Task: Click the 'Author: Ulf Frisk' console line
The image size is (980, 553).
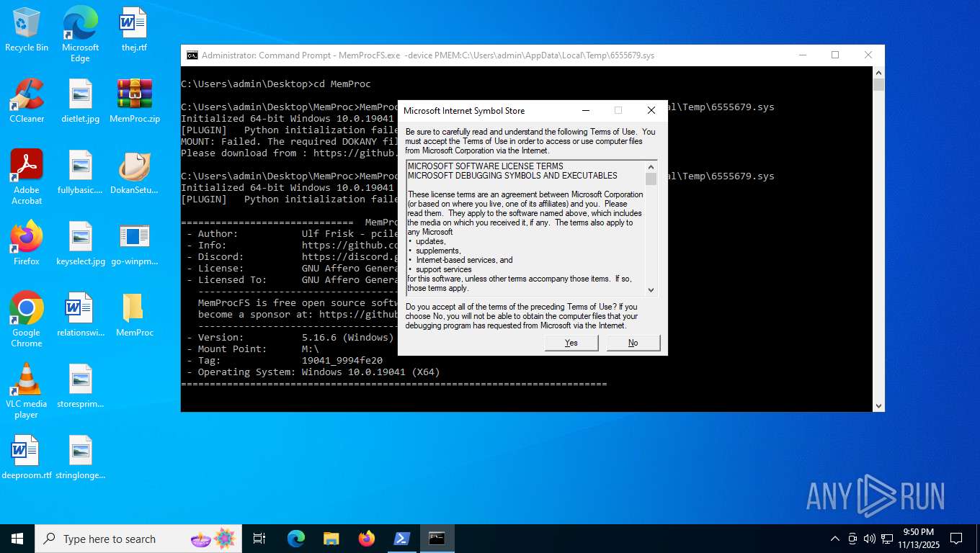Action: [292, 234]
